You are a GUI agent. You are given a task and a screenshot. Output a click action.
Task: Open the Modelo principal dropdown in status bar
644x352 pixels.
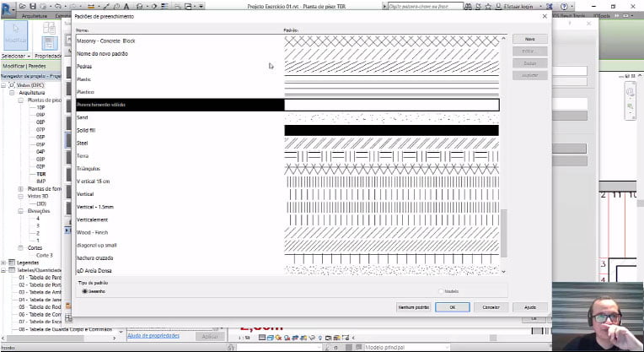click(406, 348)
